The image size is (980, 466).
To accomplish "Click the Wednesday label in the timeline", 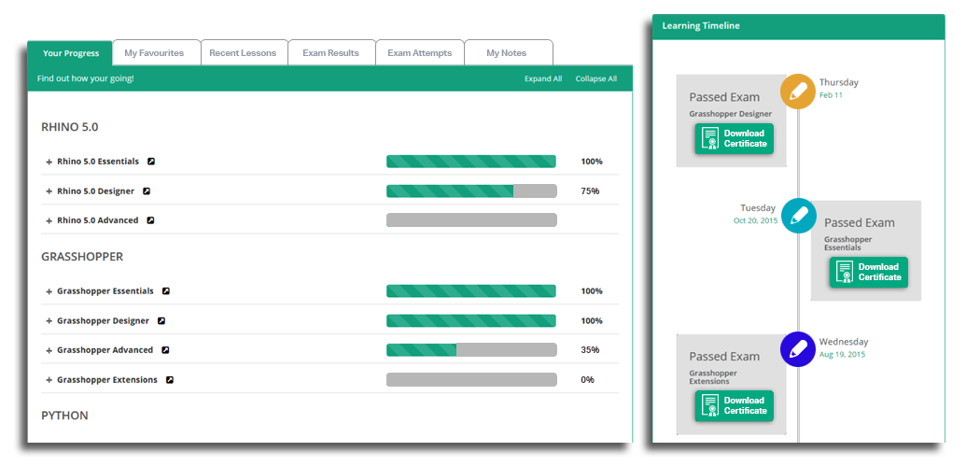I will (x=844, y=342).
